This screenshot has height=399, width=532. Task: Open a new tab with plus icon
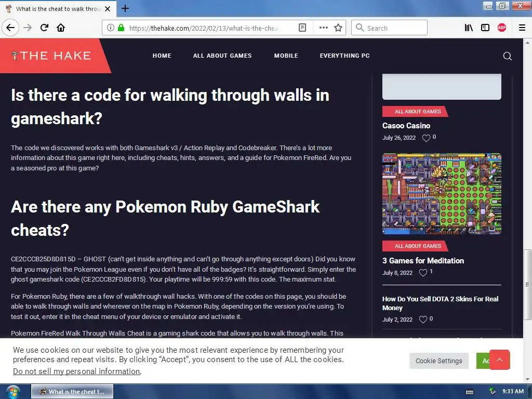[x=125, y=8]
